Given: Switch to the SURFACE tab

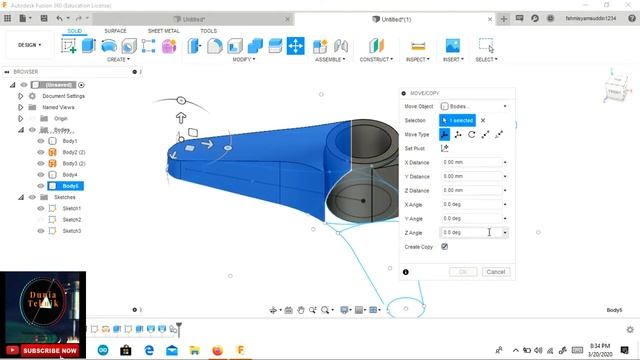Looking at the screenshot, I should [x=116, y=31].
